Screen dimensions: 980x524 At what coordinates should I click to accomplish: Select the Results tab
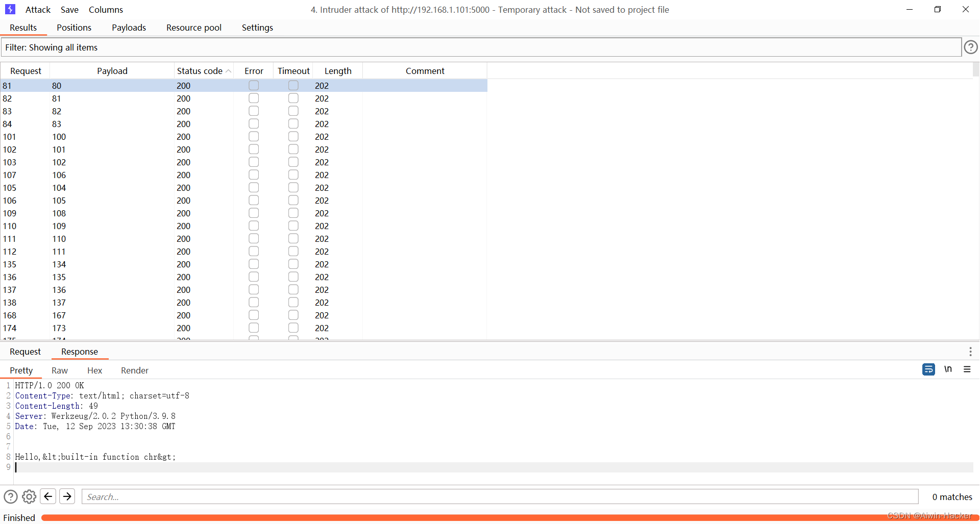pyautogui.click(x=23, y=28)
